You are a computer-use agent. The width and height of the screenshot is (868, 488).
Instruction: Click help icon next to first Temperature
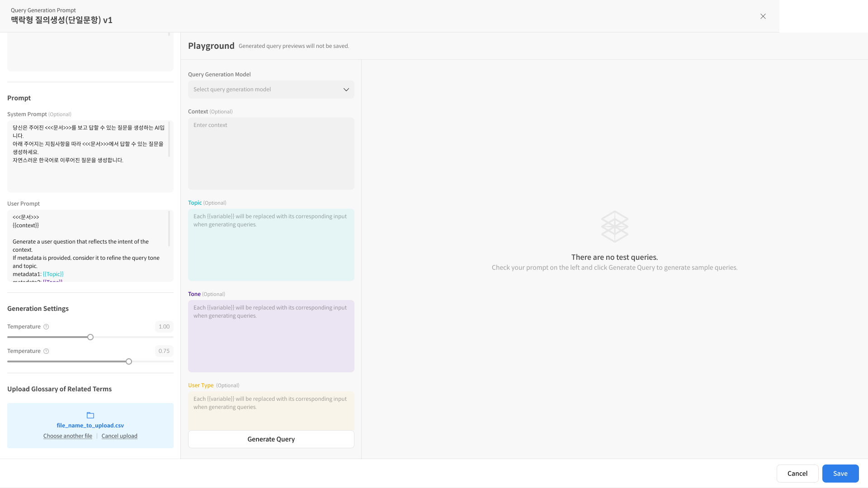click(x=46, y=327)
